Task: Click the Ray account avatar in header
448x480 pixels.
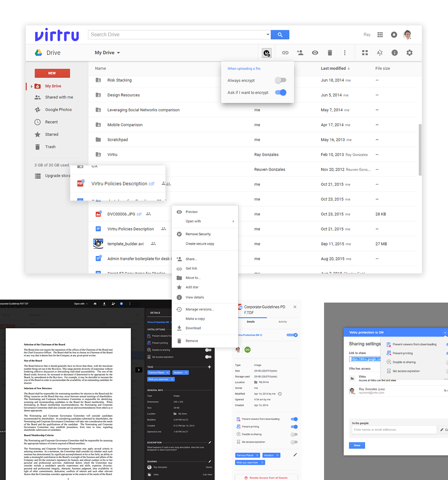Action: pyautogui.click(x=407, y=35)
